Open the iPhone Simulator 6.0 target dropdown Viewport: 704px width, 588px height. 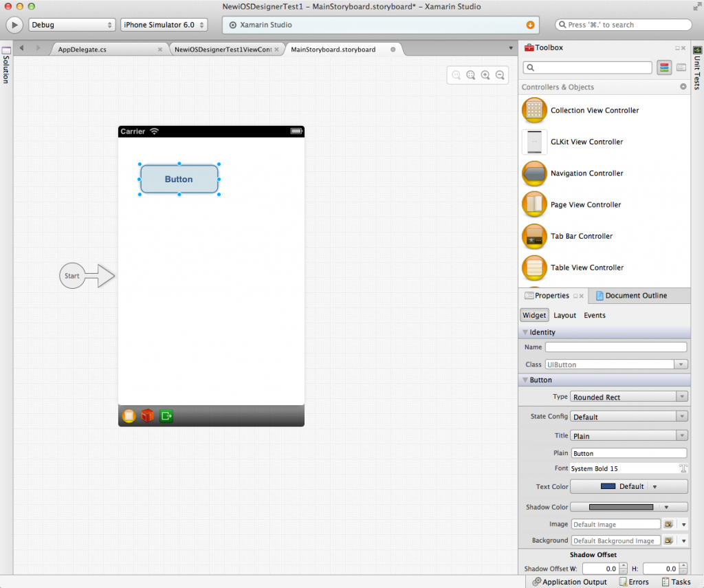(164, 25)
